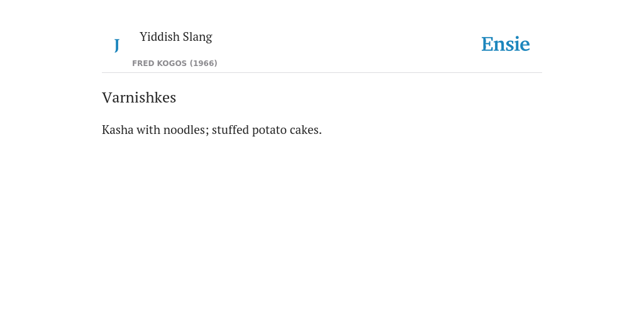Open the Yiddish Slang dictionary title

[x=176, y=37]
